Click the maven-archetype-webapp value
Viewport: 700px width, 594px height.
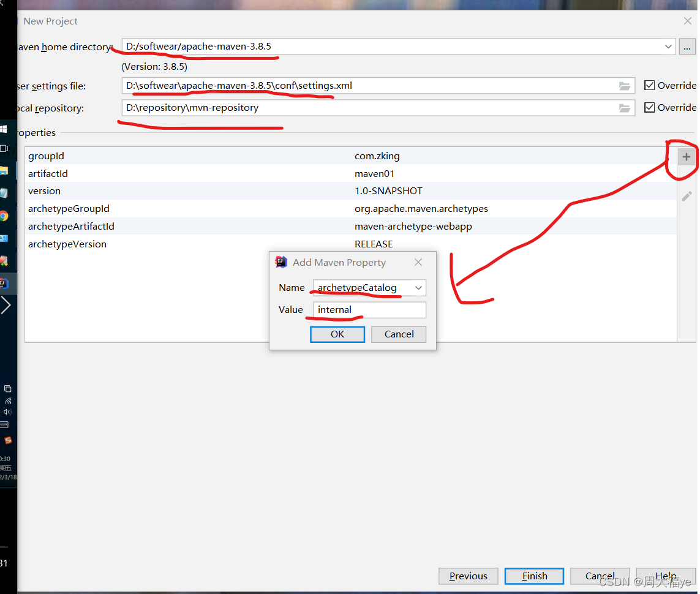click(x=413, y=227)
